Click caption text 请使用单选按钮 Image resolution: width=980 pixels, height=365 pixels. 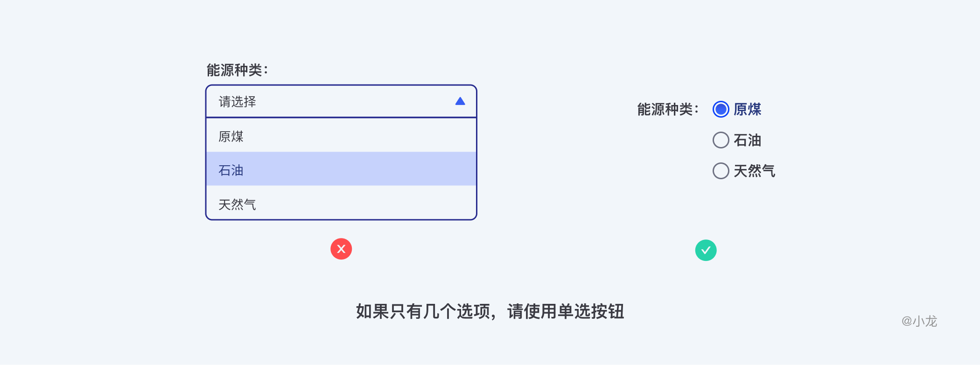click(x=566, y=311)
